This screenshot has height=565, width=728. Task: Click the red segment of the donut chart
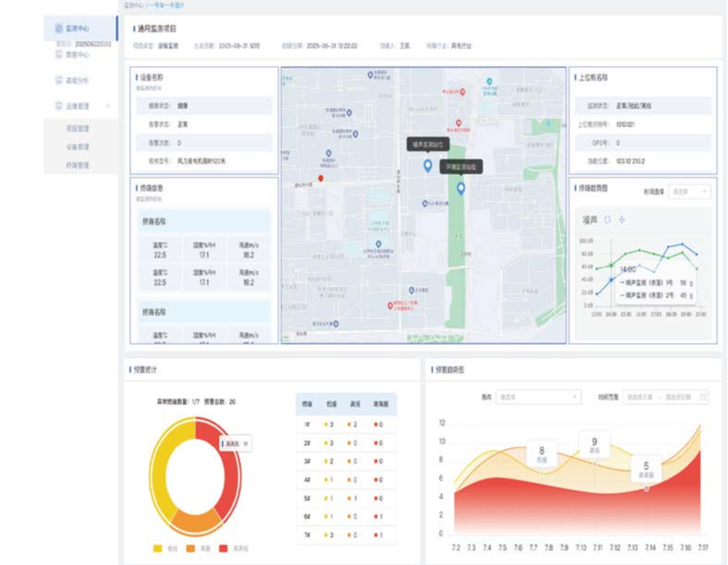pyautogui.click(x=235, y=483)
